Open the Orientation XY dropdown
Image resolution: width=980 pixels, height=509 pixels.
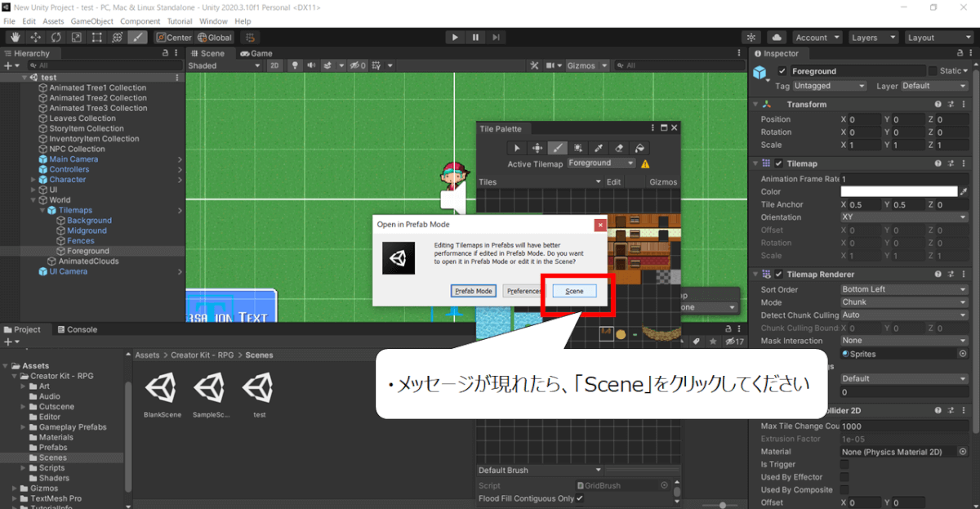905,217
